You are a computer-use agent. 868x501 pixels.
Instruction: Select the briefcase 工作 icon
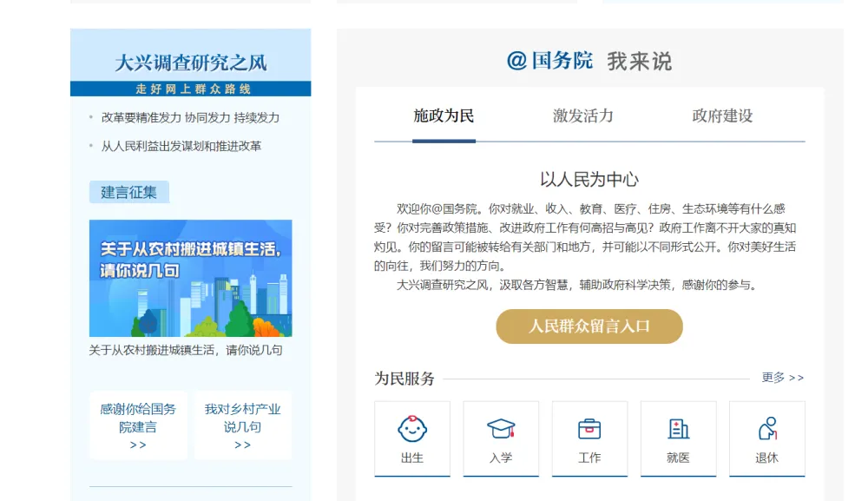589,430
